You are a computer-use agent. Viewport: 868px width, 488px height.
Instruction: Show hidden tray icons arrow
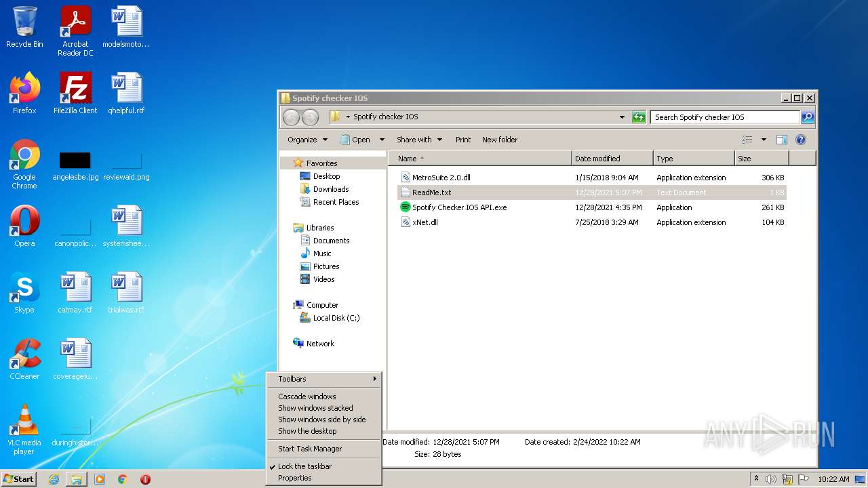pyautogui.click(x=756, y=479)
